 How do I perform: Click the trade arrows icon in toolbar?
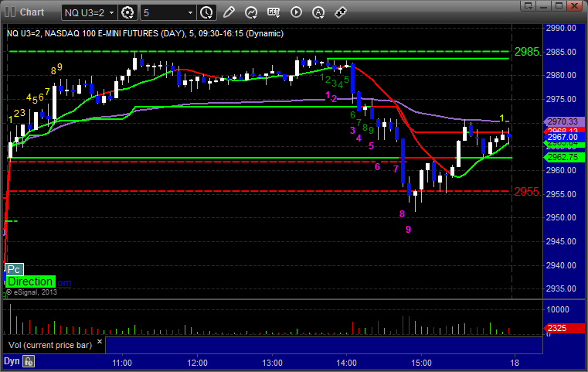click(x=341, y=12)
